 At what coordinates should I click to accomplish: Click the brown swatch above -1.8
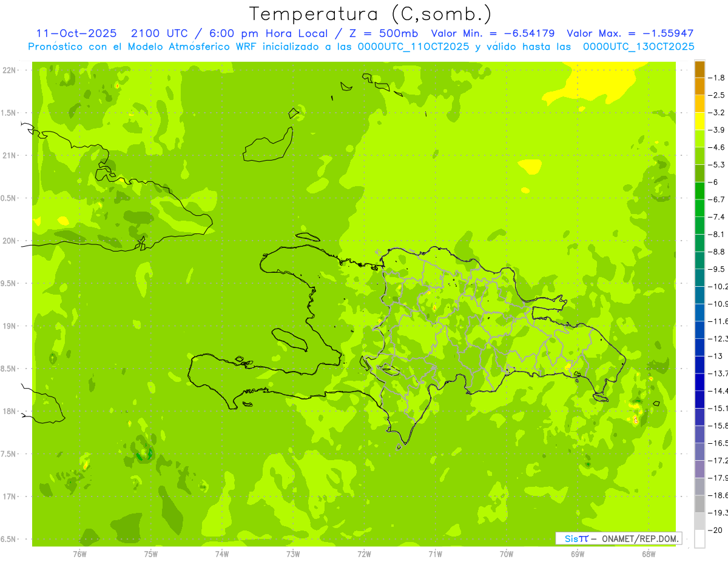[699, 69]
